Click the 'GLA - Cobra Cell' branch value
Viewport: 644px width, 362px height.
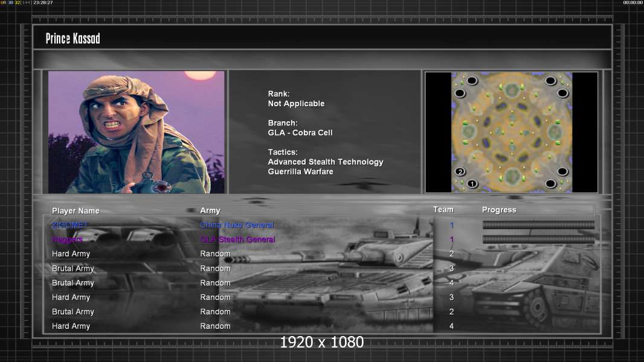[x=300, y=133]
